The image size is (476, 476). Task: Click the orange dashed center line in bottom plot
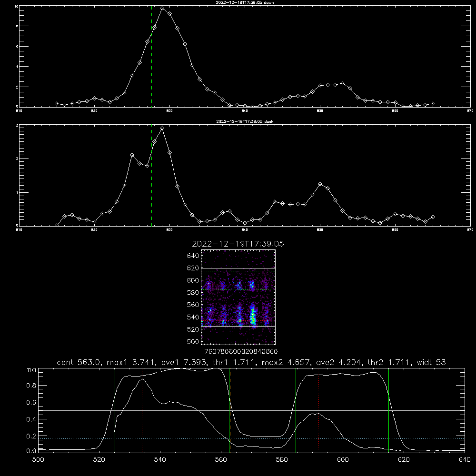click(230, 410)
